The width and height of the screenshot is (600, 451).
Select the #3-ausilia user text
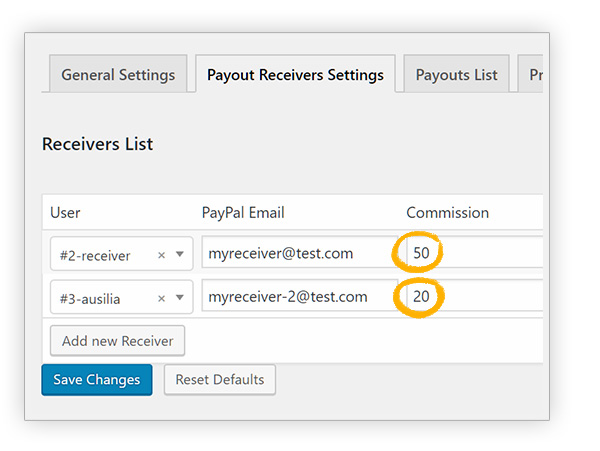click(90, 299)
